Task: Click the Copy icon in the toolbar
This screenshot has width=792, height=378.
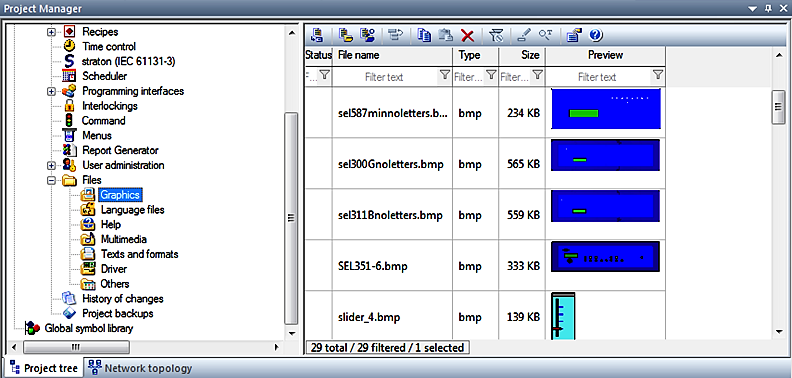Action: click(424, 35)
